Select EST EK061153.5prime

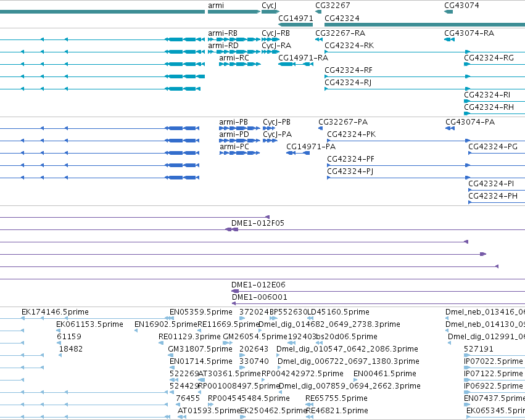click(x=89, y=324)
